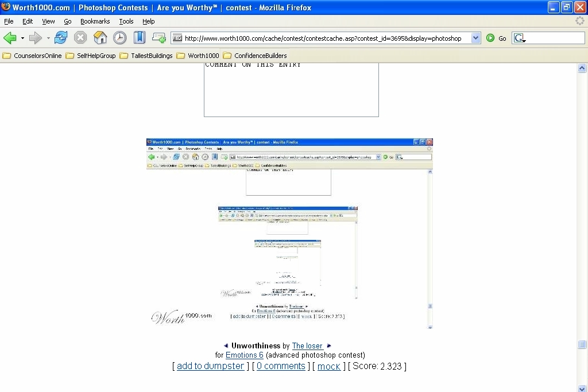
Task: Click the previous entry arrow before Unworthiness
Action: tap(226, 346)
